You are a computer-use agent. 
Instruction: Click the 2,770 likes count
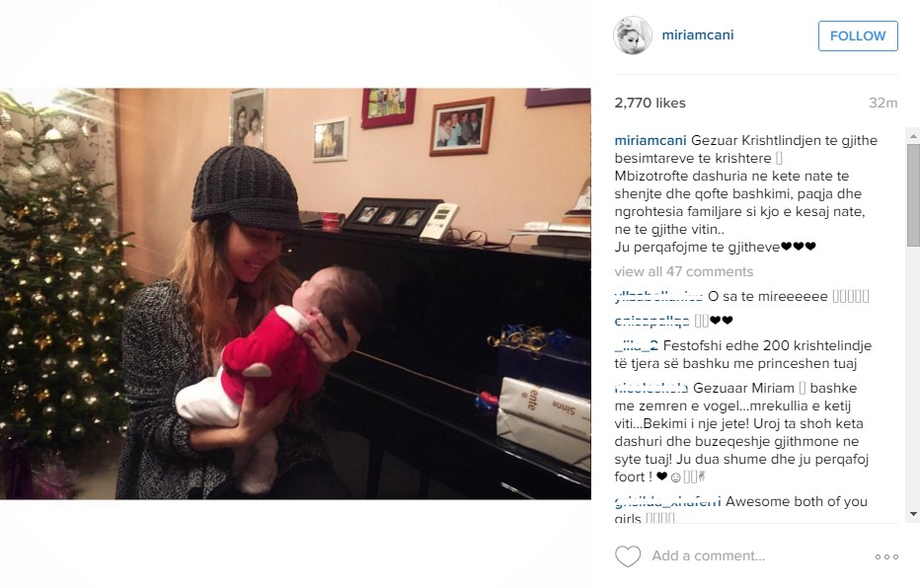pyautogui.click(x=651, y=103)
